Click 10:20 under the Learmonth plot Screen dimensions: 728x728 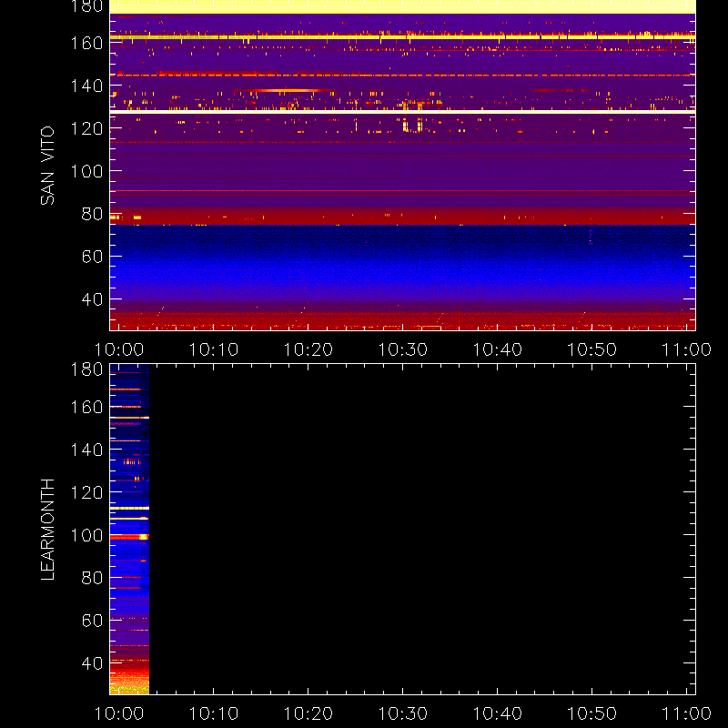[308, 713]
